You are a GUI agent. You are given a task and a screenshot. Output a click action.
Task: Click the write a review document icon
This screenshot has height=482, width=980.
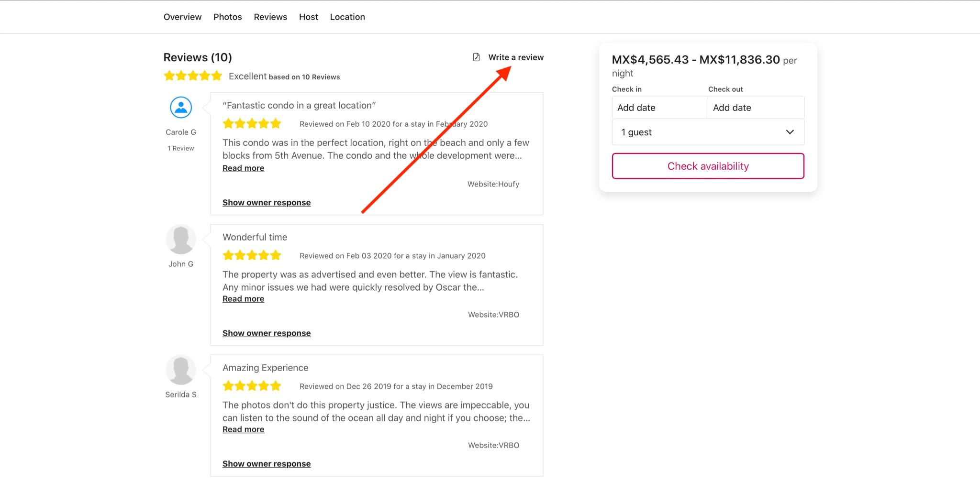coord(476,57)
